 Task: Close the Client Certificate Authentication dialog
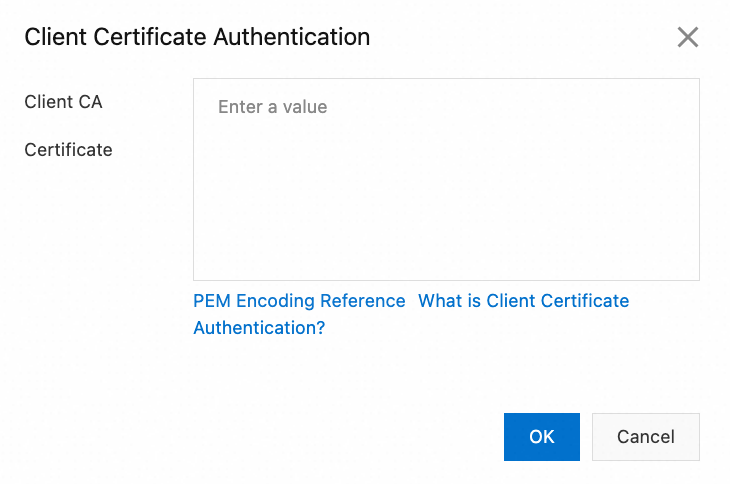(687, 38)
